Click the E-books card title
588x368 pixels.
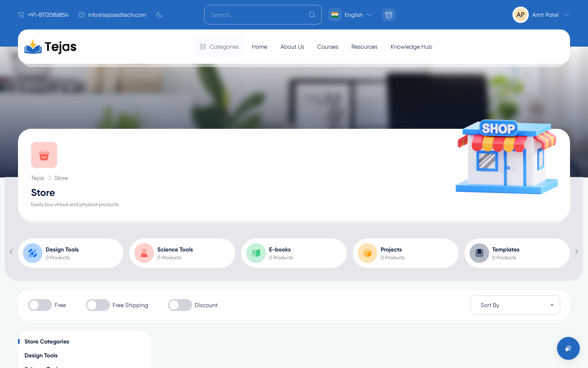280,249
